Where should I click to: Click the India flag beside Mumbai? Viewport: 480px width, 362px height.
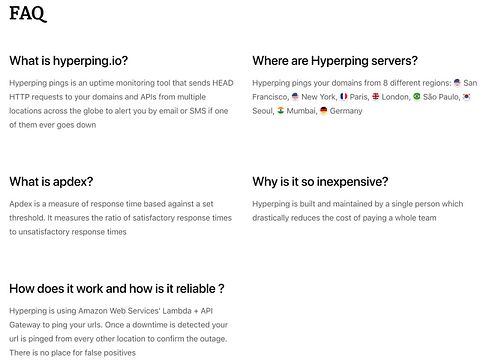(281, 110)
